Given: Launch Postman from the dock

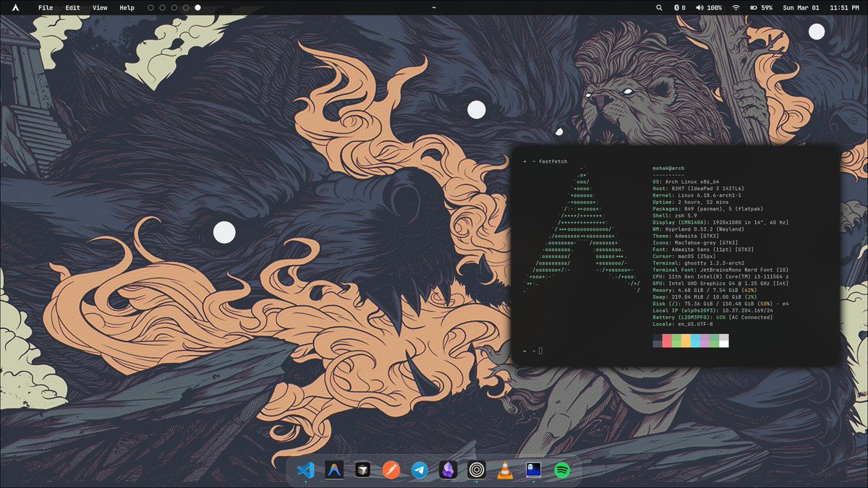Looking at the screenshot, I should 391,470.
